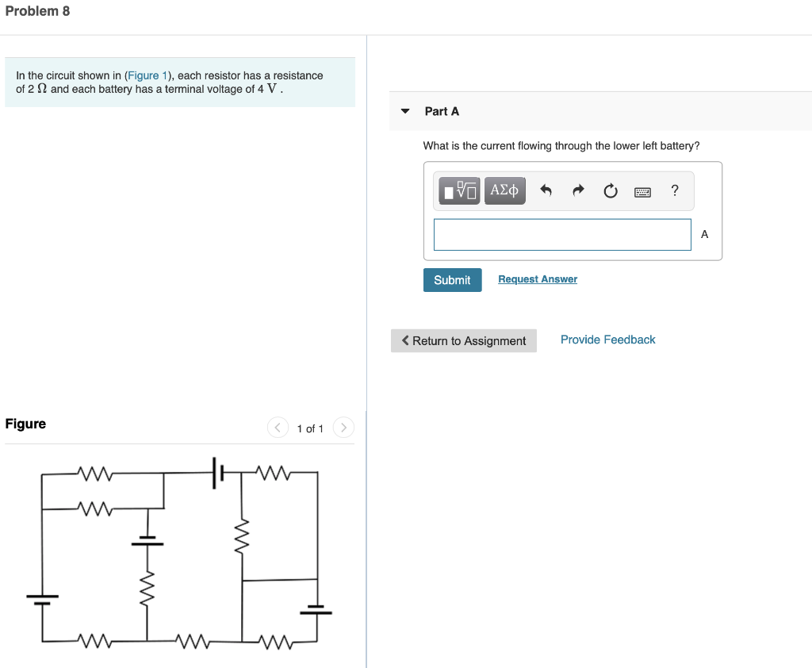The height and width of the screenshot is (668, 812).
Task: Click the 1 of 1 page indicator
Action: click(310, 428)
